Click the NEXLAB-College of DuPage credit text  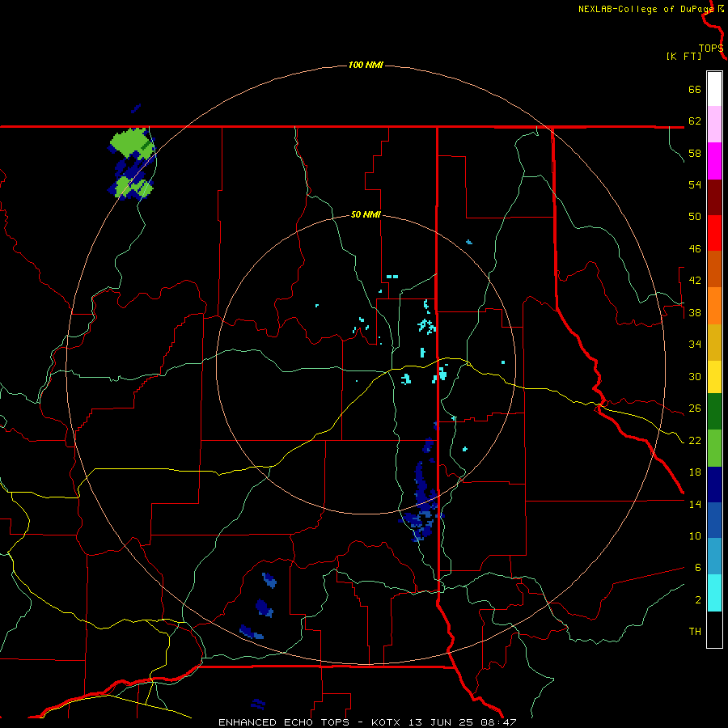(645, 9)
